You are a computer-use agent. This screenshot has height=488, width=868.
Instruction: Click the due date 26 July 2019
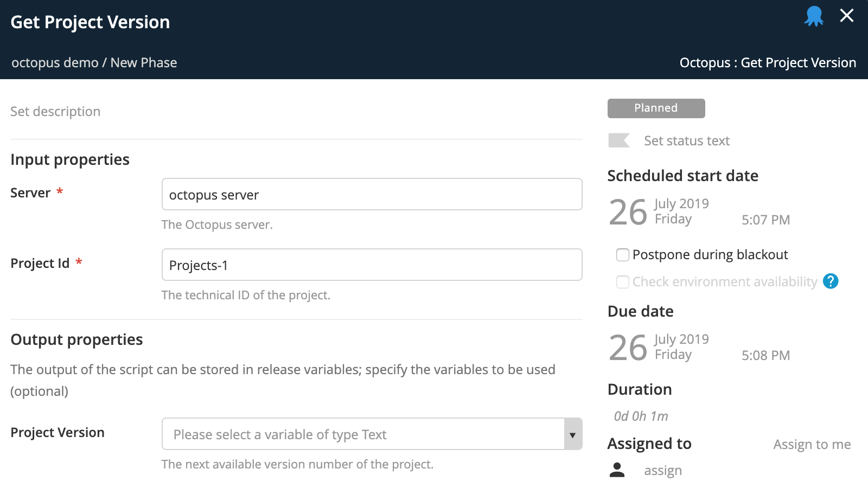click(x=659, y=347)
